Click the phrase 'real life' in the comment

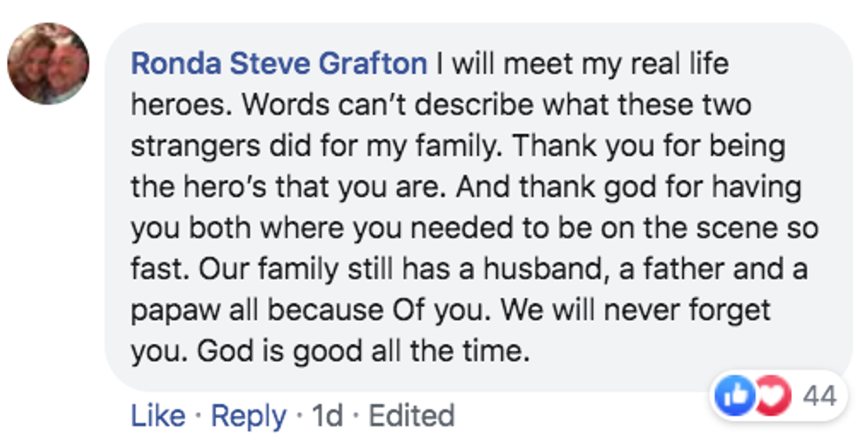coord(664,65)
